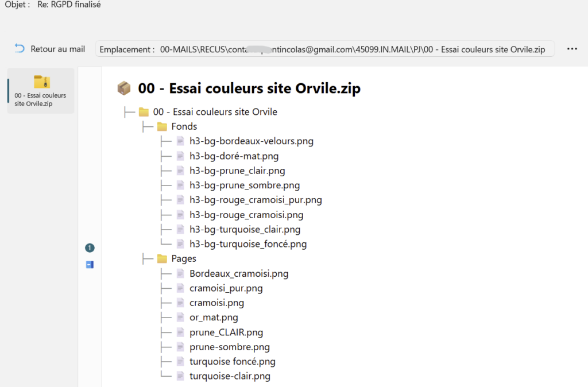Open the three-dots more options menu
Screen dimensions: 588x387
tap(571, 49)
